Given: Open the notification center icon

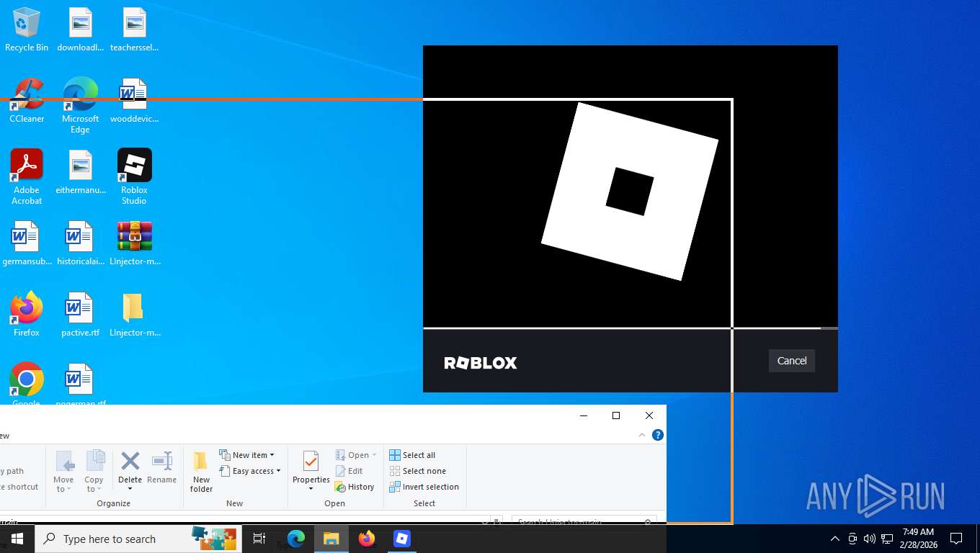Looking at the screenshot, I should [x=956, y=539].
